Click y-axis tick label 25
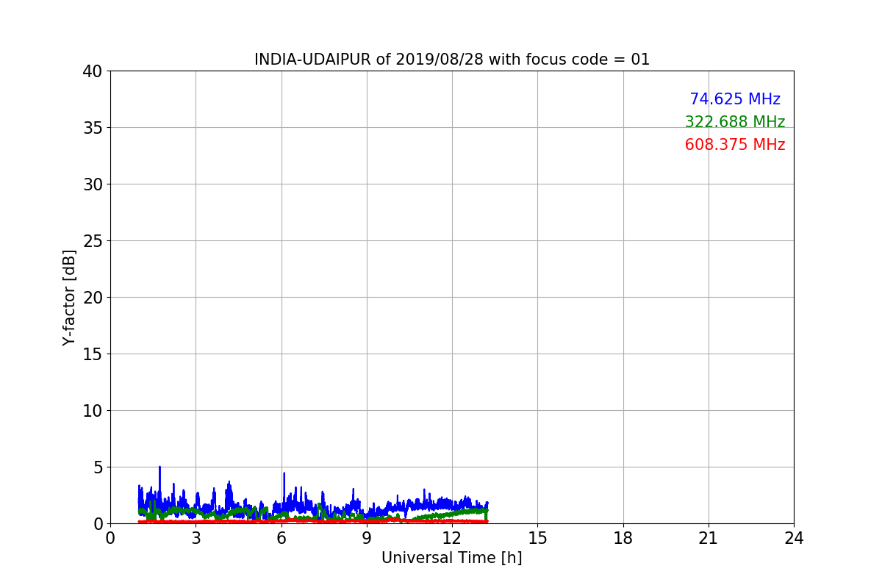Image resolution: width=882 pixels, height=588 pixels. pos(93,241)
